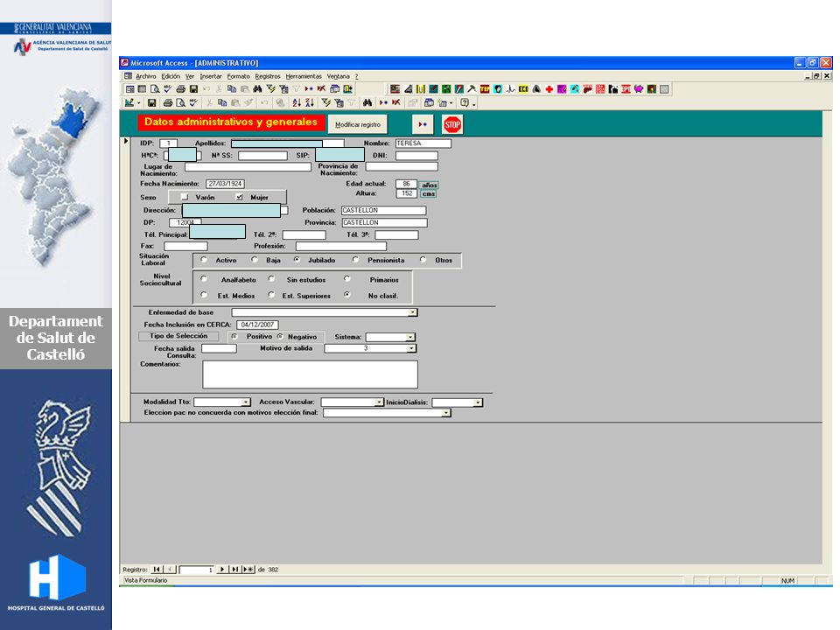This screenshot has height=630, width=840.
Task: Click the yellow ECO toolbar icon
Action: 523,89
